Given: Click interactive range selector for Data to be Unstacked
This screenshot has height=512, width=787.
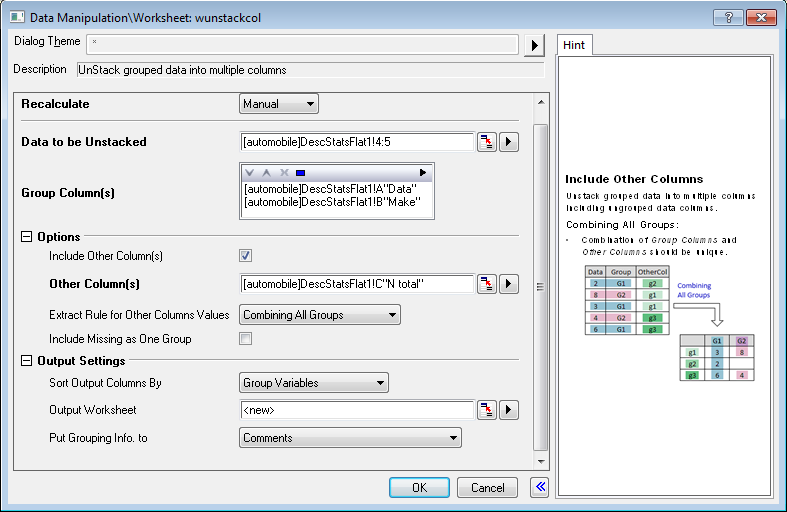Looking at the screenshot, I should (x=486, y=142).
